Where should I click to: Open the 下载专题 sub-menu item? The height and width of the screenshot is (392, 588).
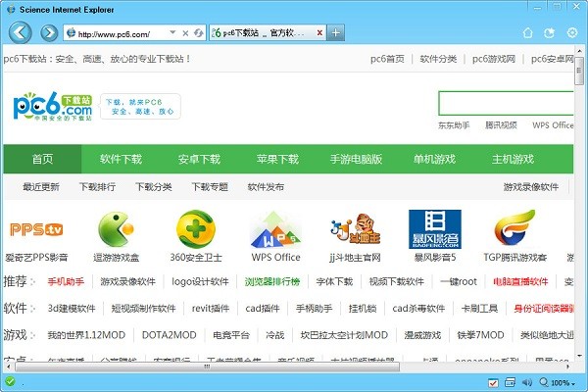click(210, 187)
